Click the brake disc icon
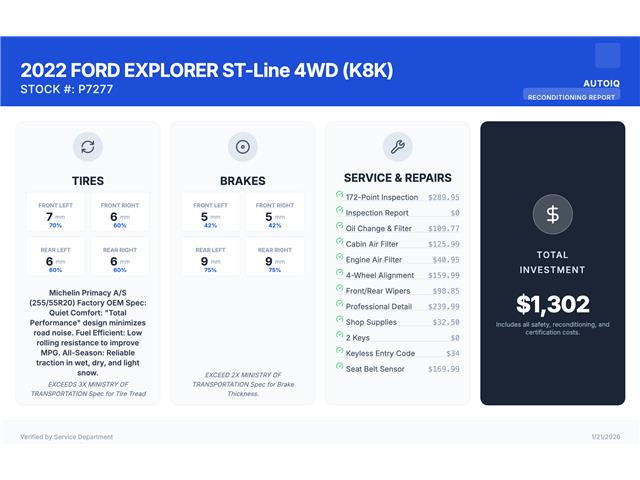This screenshot has width=640, height=480. click(242, 147)
